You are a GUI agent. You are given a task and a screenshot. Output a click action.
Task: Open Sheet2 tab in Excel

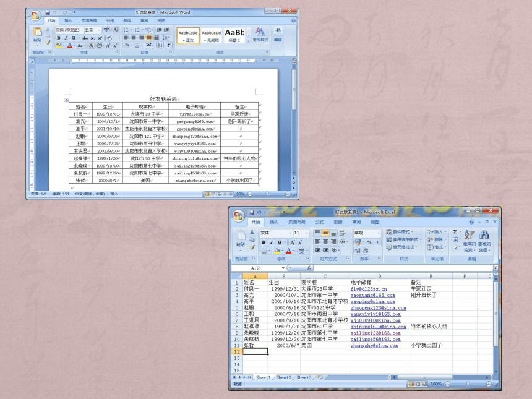[283, 377]
